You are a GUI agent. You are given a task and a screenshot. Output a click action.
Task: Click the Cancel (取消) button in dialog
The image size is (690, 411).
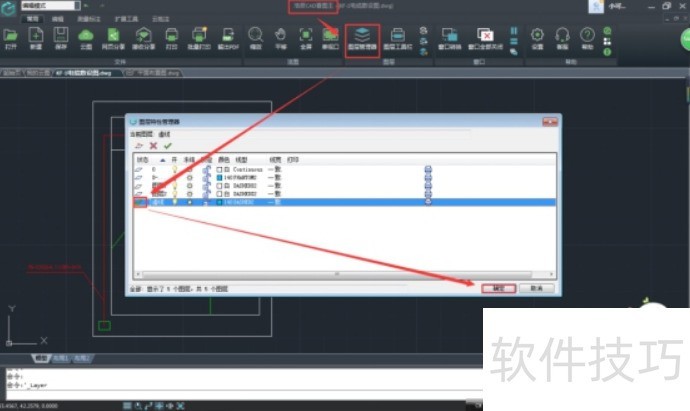click(536, 287)
